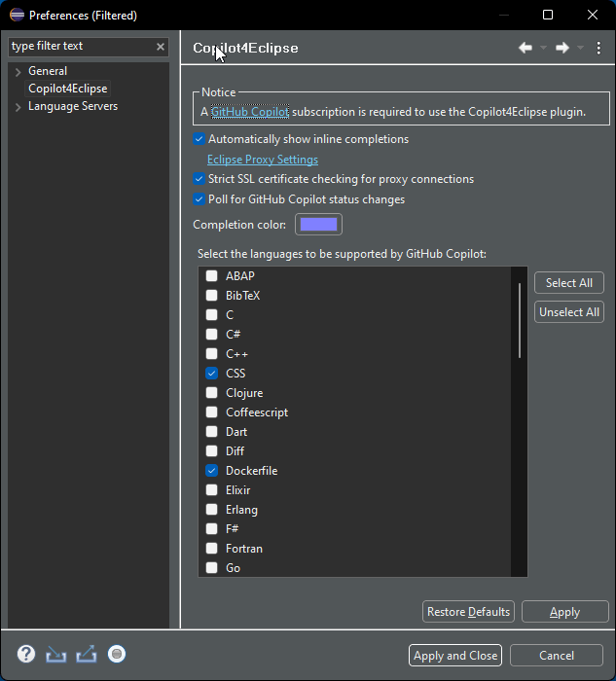Image resolution: width=616 pixels, height=681 pixels.
Task: Click the Export preferences icon
Action: [x=87, y=654]
